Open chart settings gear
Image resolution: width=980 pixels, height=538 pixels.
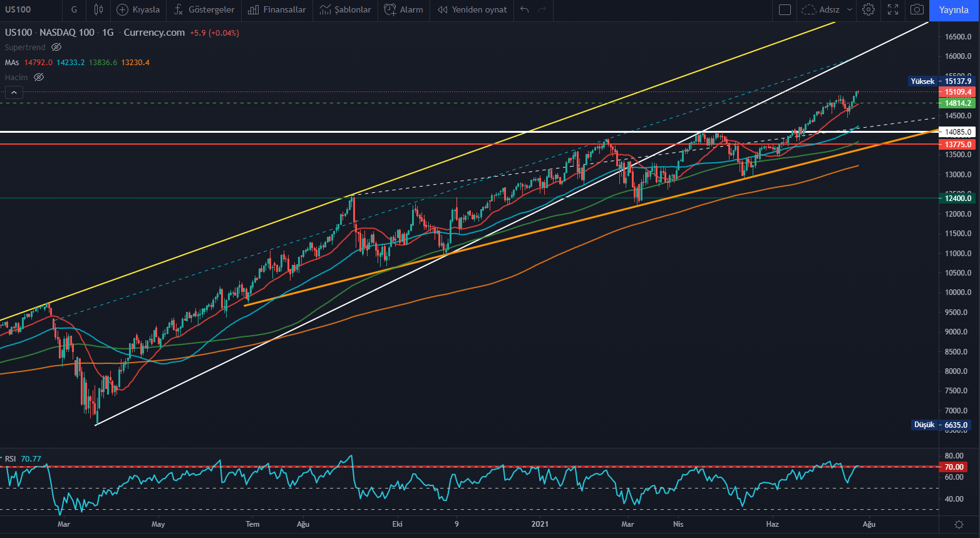click(x=869, y=10)
